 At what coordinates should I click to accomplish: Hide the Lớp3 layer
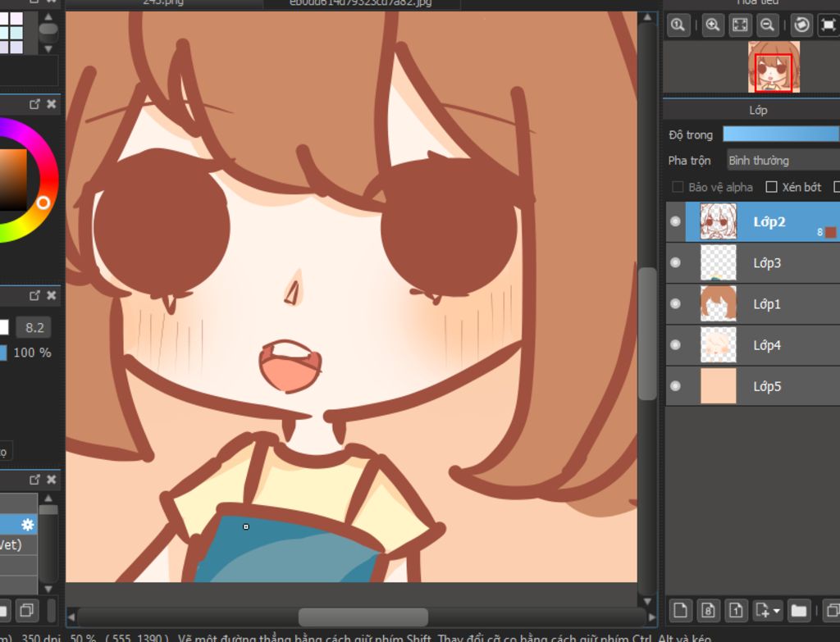pos(676,262)
